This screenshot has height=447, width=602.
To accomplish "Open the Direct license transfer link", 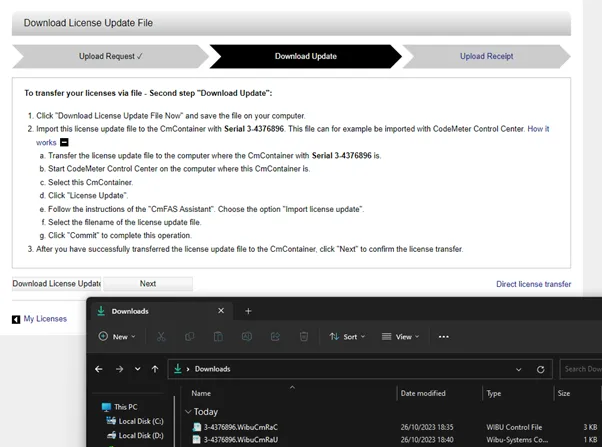I will click(x=533, y=284).
